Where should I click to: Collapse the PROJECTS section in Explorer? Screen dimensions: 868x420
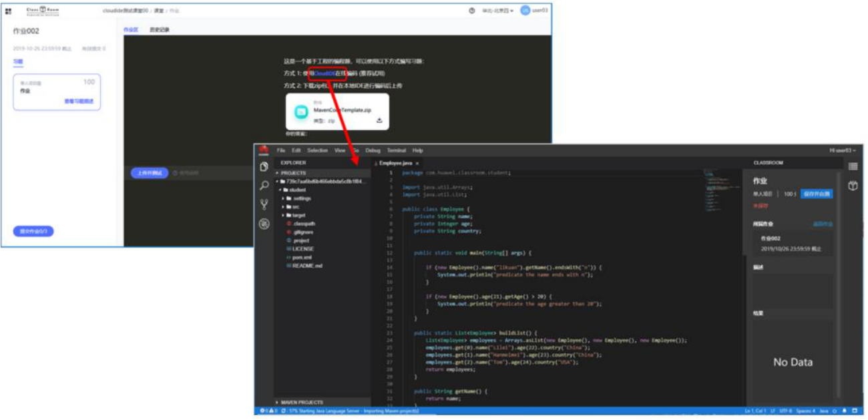pos(322,173)
